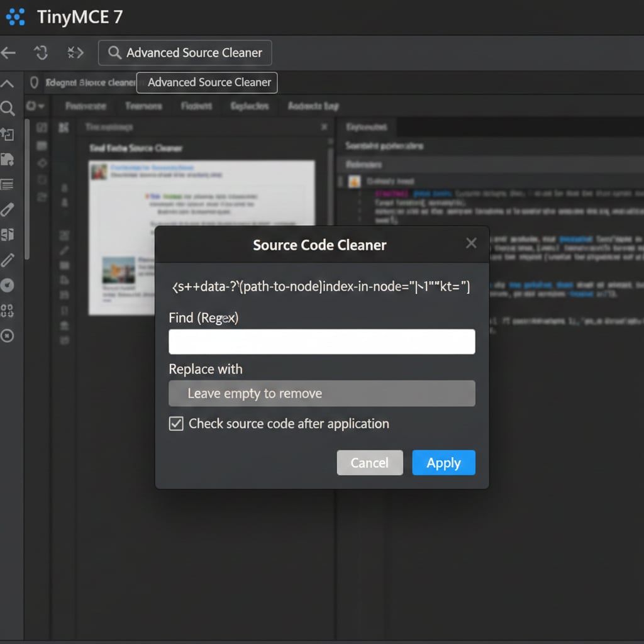
Task: Click the Advanced Source Cleaner search box
Action: [x=185, y=53]
